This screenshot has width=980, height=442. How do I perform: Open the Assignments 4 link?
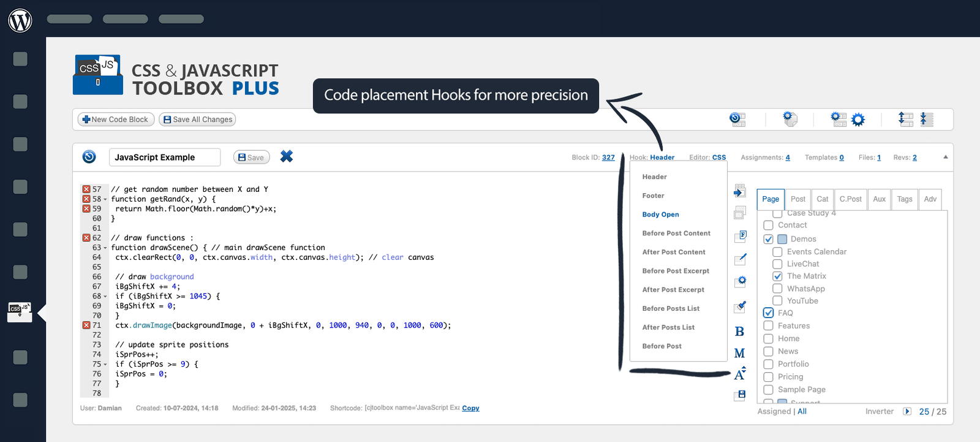coord(788,158)
